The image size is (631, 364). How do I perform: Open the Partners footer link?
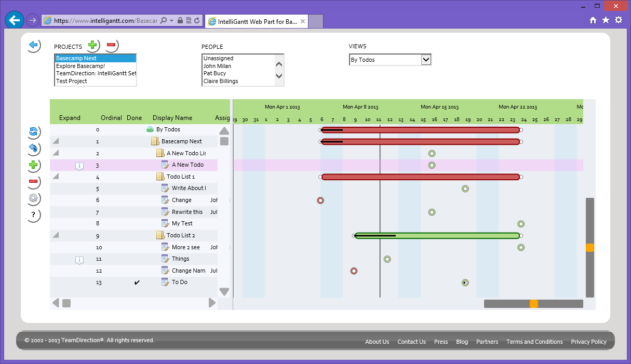[487, 342]
